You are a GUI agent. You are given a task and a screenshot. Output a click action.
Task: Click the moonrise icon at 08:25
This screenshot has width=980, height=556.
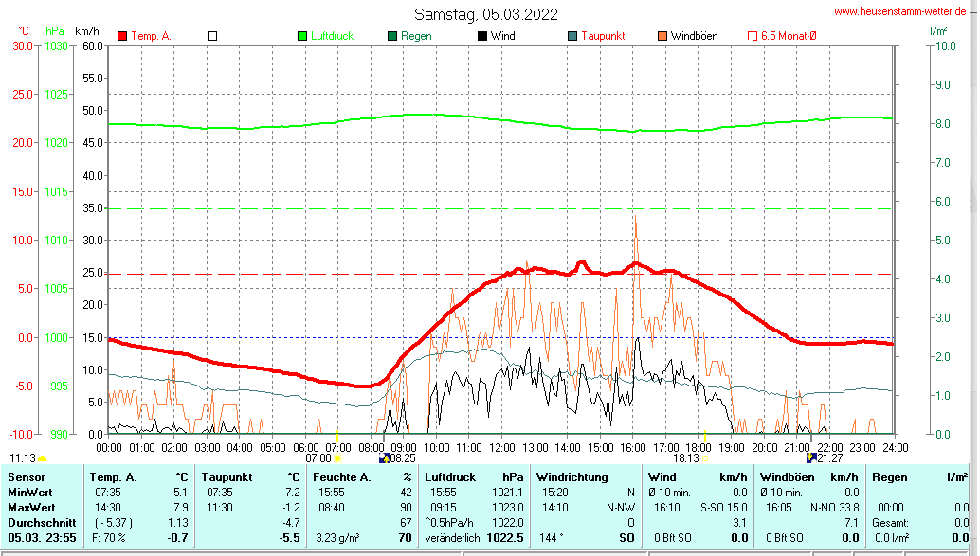384,458
